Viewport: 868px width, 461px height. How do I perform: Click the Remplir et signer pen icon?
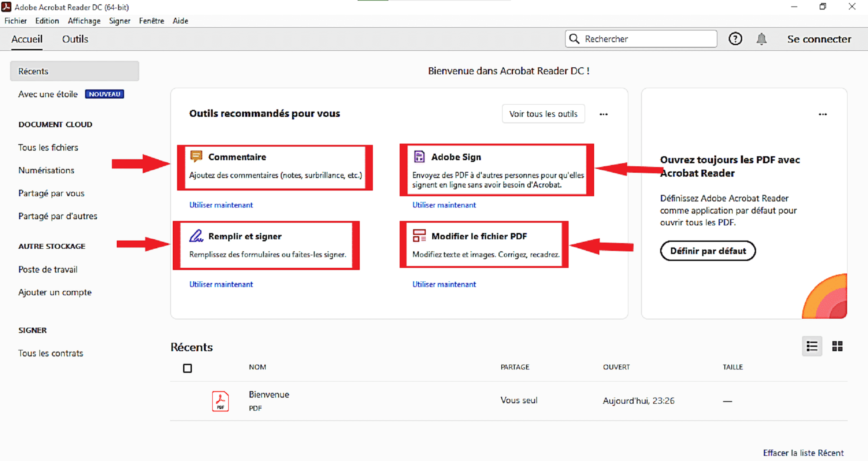tap(196, 236)
